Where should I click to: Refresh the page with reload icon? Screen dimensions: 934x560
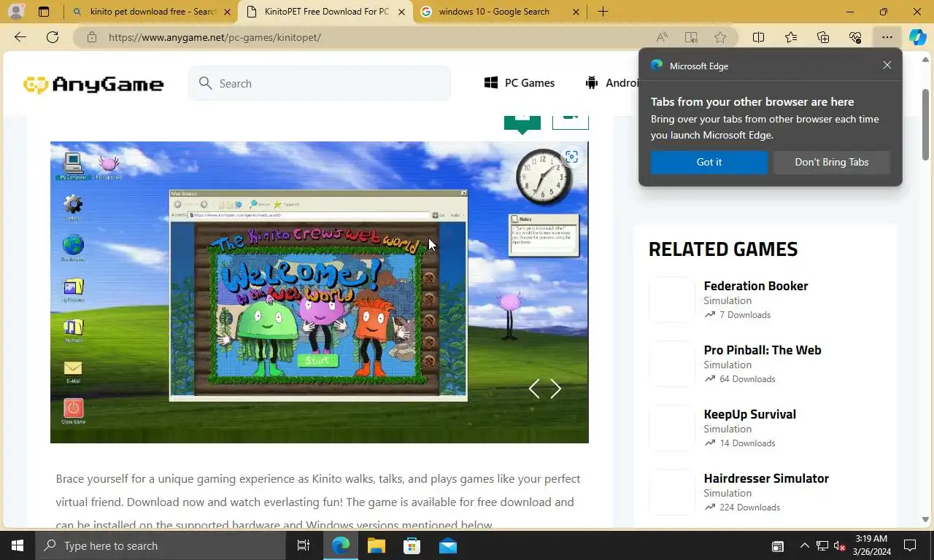[x=53, y=37]
